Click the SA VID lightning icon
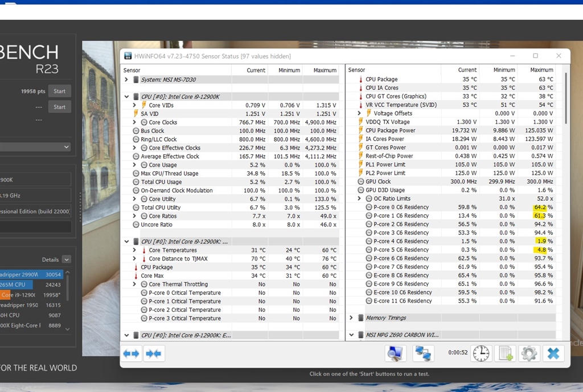The image size is (583, 392). tap(136, 114)
